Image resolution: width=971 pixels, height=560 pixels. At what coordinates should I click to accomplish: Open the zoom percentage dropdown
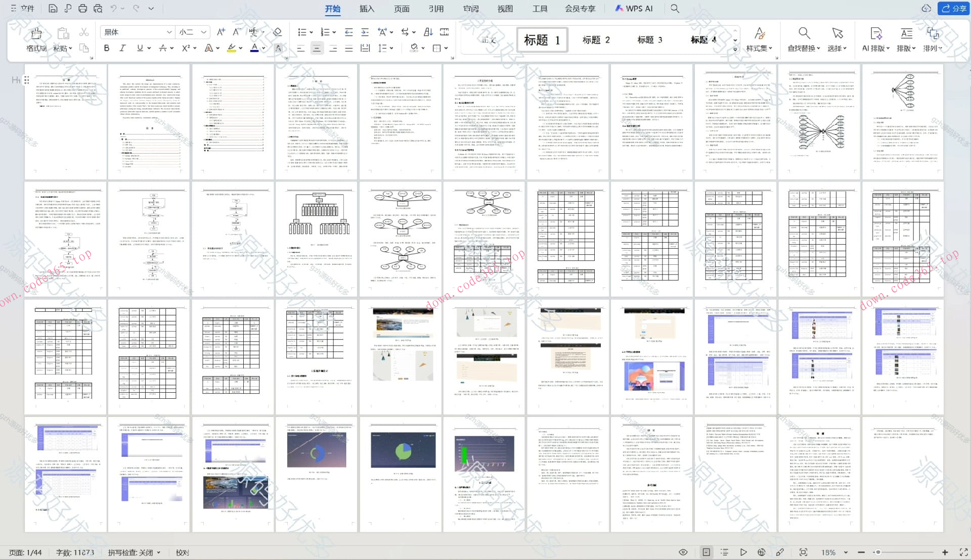[846, 552]
